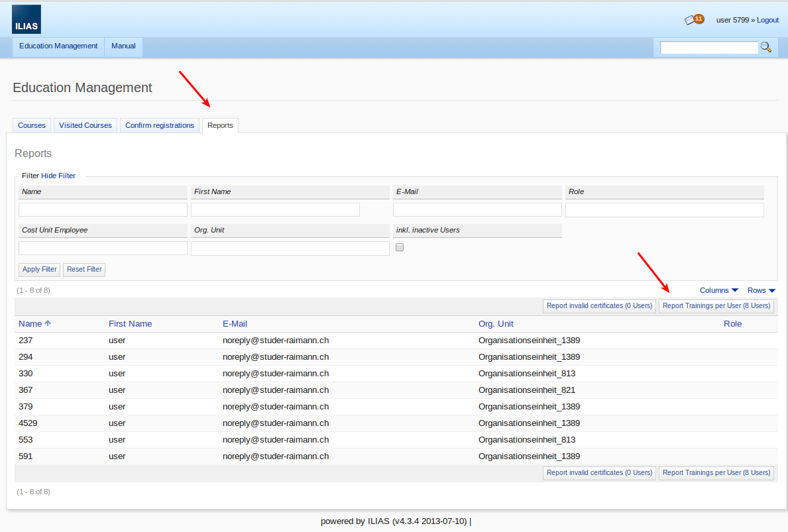Click the search magnifier icon
The image size is (788, 532).
click(x=765, y=47)
